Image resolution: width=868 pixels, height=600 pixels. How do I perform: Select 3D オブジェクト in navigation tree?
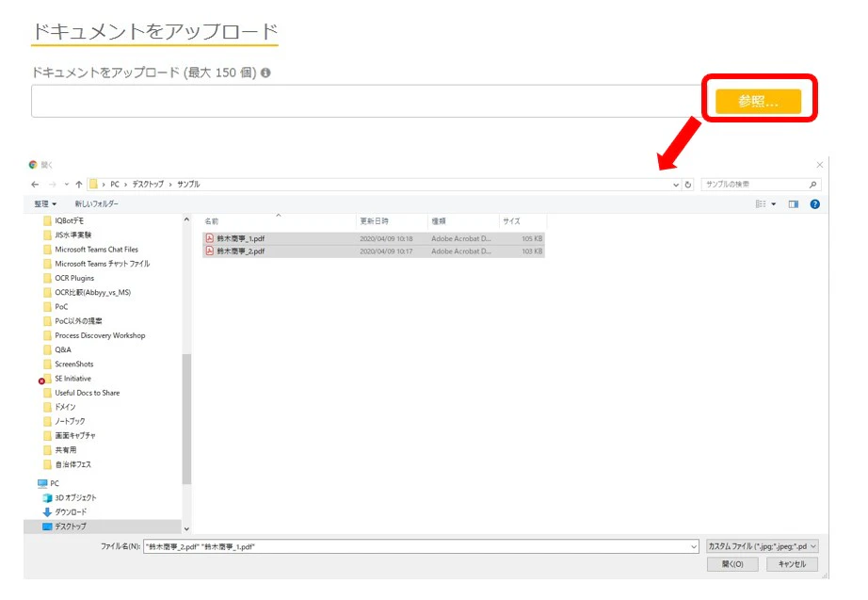click(x=75, y=498)
